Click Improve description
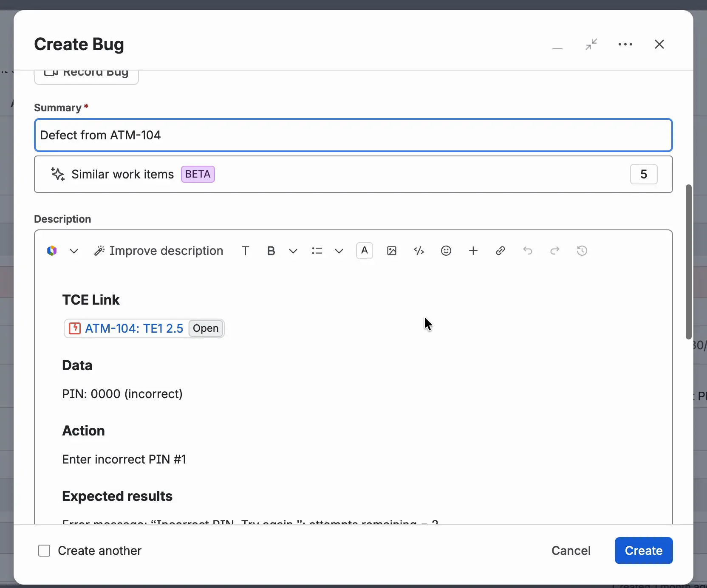 pos(158,251)
